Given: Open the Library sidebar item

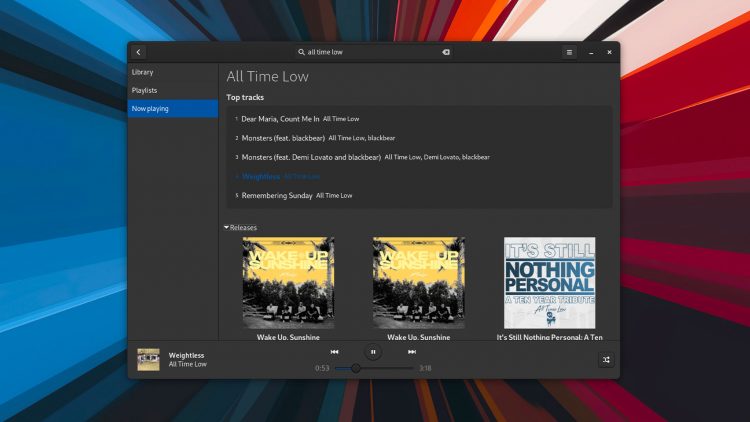Looking at the screenshot, I should coord(173,72).
